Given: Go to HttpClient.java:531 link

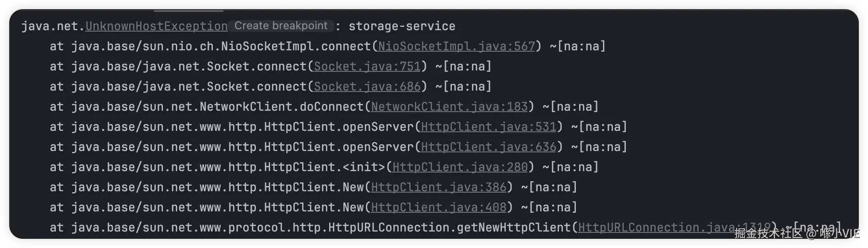Looking at the screenshot, I should 488,127.
